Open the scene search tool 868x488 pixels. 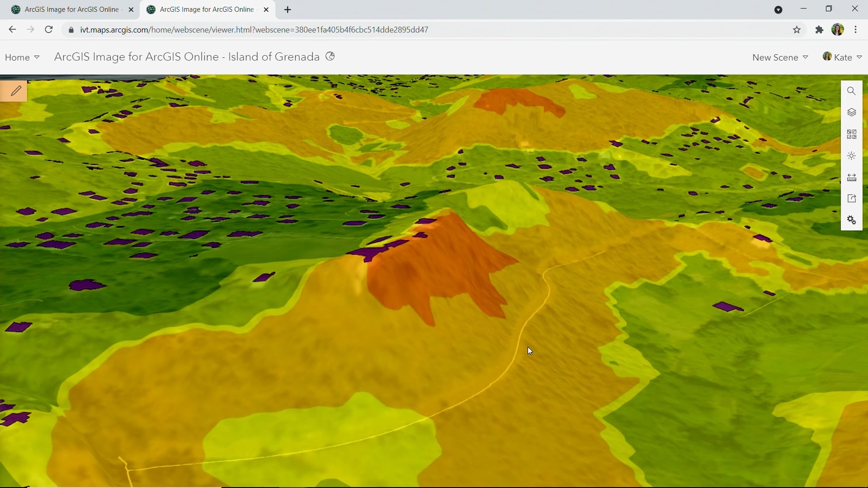(x=851, y=91)
